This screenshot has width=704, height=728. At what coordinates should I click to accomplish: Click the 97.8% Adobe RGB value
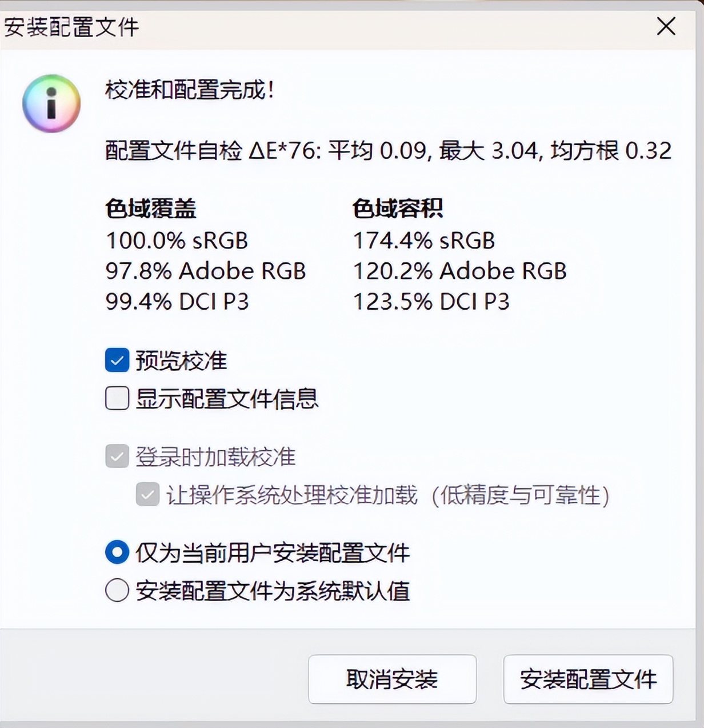[206, 271]
